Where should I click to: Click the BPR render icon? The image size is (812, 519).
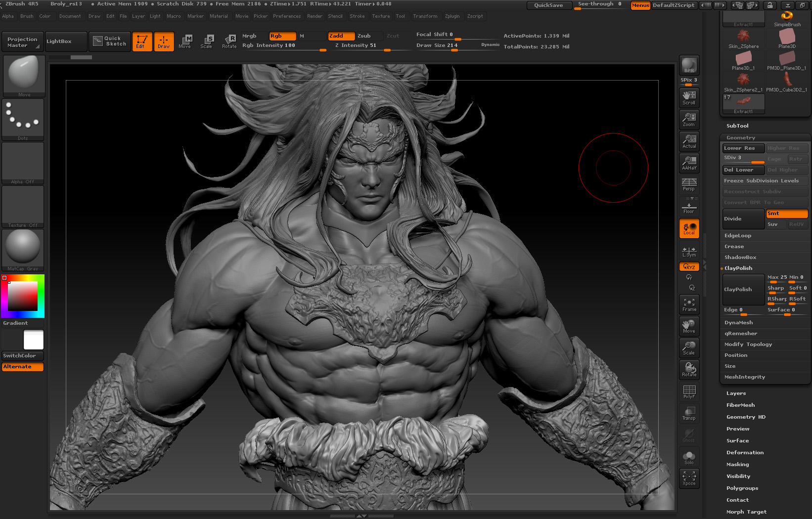pos(689,65)
